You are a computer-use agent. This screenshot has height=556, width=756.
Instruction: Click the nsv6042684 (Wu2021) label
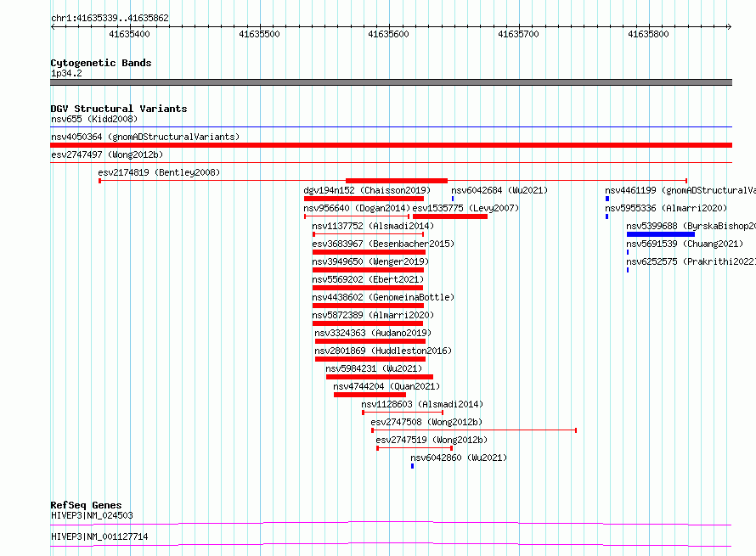pos(499,190)
